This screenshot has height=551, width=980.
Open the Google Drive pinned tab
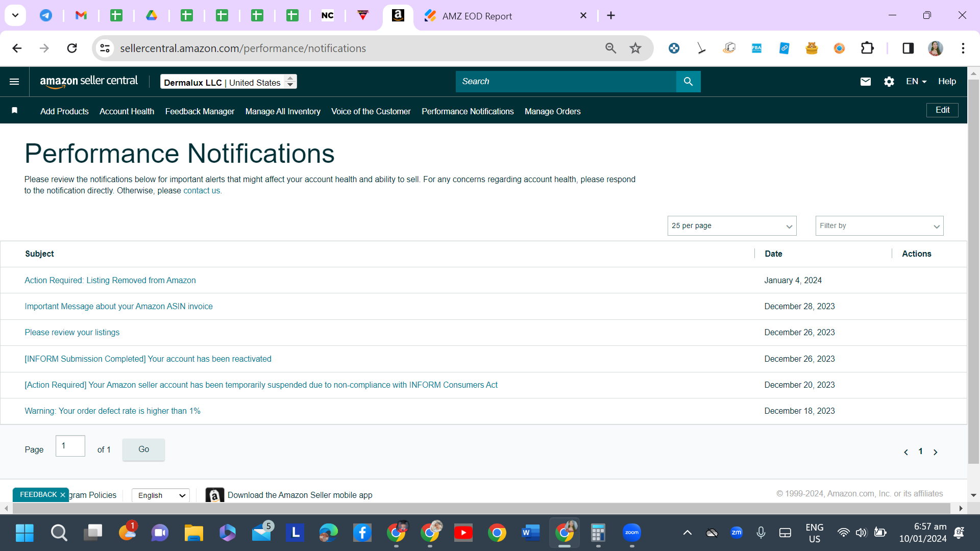[x=152, y=15]
